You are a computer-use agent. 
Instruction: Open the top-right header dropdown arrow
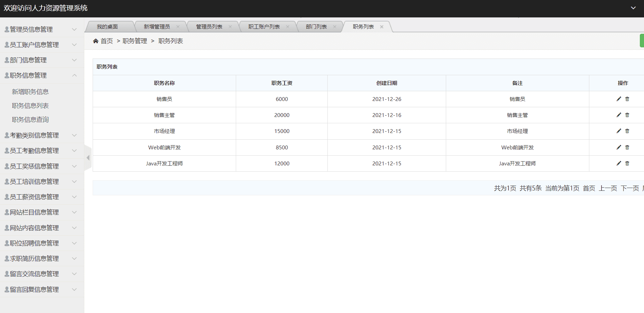[x=633, y=8]
